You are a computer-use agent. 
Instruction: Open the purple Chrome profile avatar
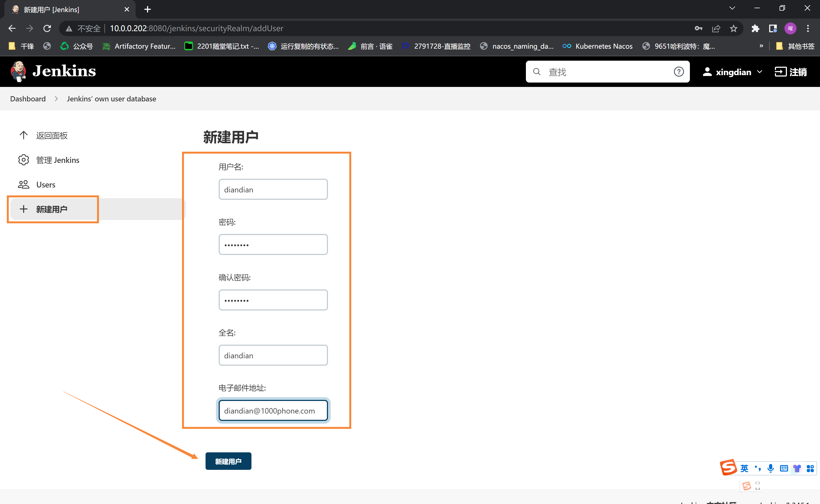[x=790, y=28]
